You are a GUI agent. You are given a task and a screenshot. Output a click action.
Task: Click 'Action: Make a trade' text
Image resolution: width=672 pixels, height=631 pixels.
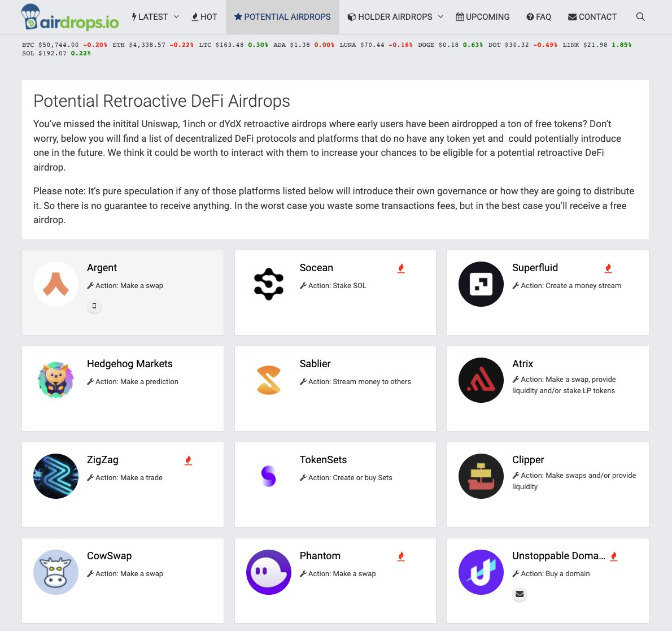[x=125, y=477]
